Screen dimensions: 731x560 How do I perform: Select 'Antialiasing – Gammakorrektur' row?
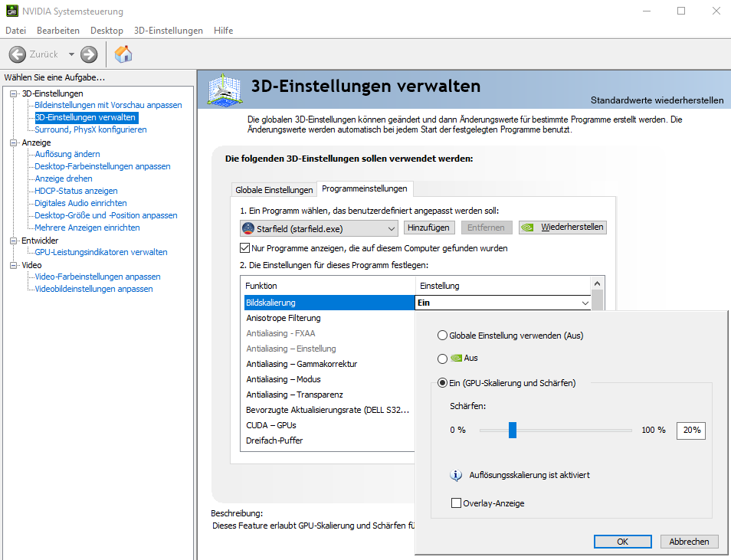coord(329,364)
